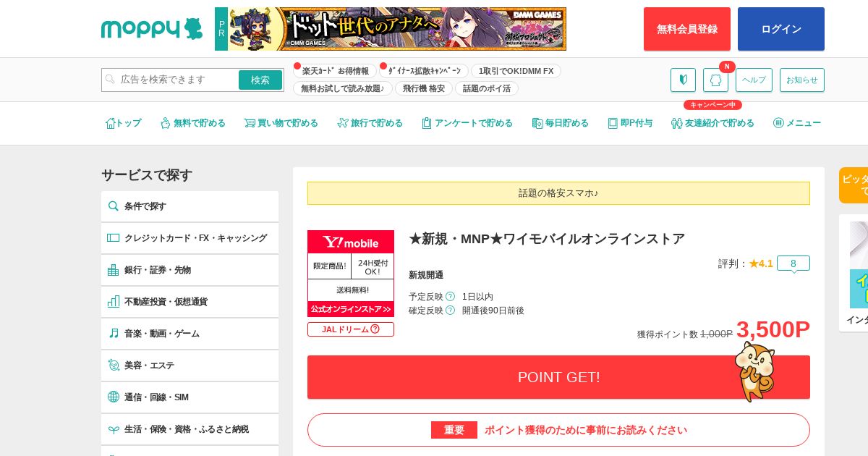Open アンケートで貯める navigation item
Screen dimensions: 868x456
[x=467, y=123]
